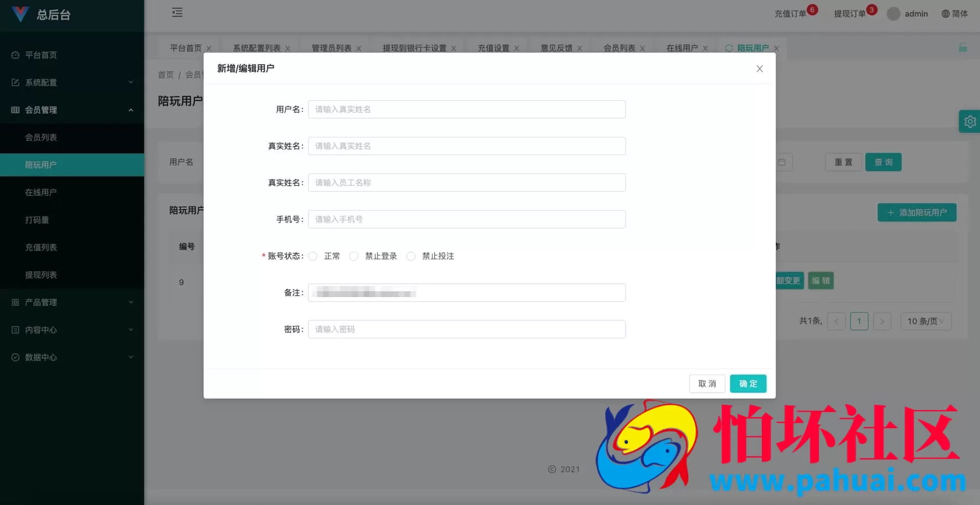Expand the 数据中心 sidebar menu
This screenshot has height=505, width=980.
point(72,357)
